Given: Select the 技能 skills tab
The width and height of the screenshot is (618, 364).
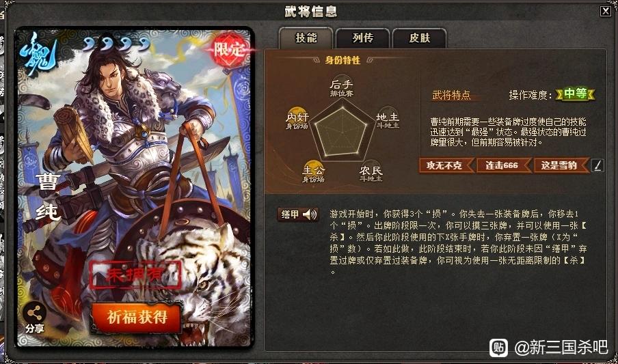Looking at the screenshot, I should coord(306,38).
